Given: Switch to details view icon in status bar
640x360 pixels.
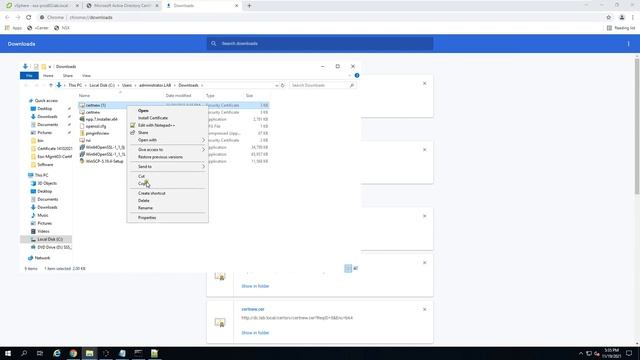Looking at the screenshot, I should 348,268.
